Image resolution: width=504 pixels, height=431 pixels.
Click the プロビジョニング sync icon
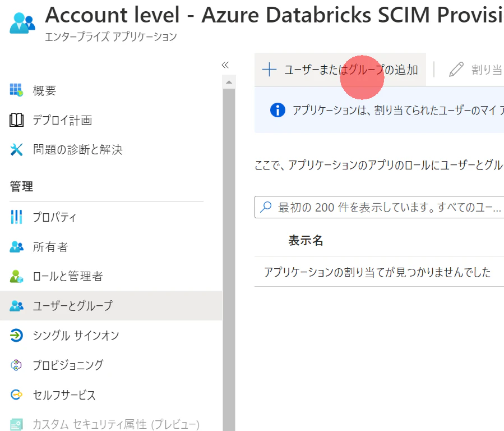point(16,365)
